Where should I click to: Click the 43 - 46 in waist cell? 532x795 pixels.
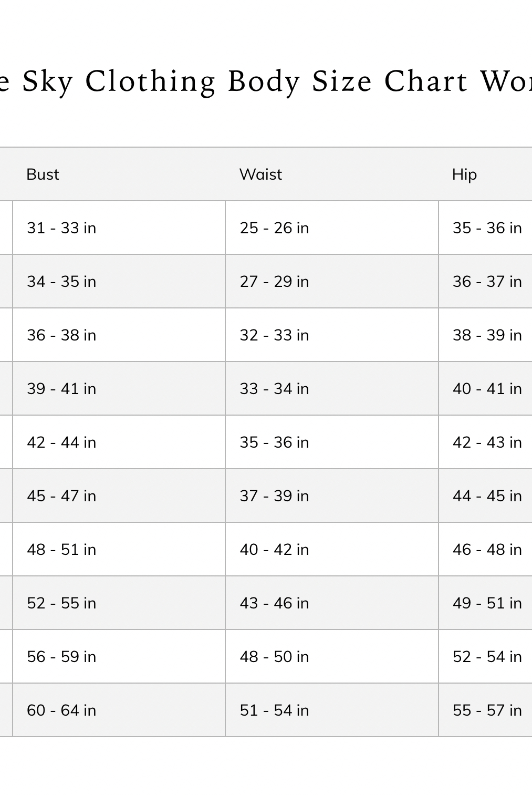(274, 603)
